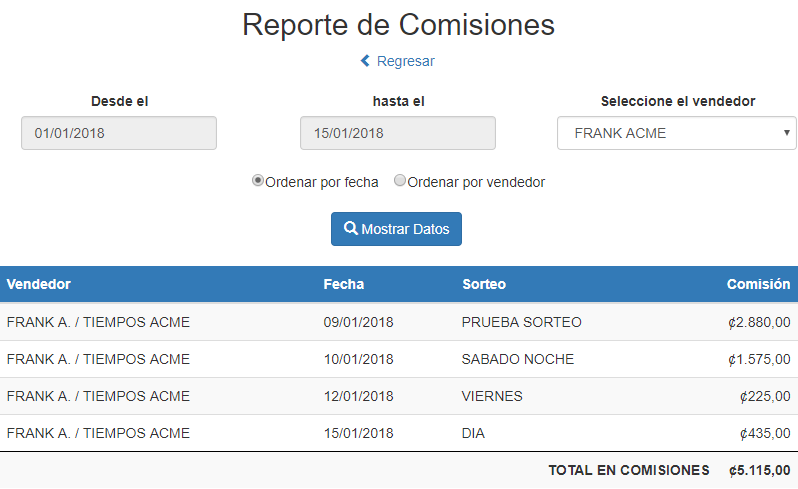
Task: Click the Desde el date field
Action: [119, 133]
